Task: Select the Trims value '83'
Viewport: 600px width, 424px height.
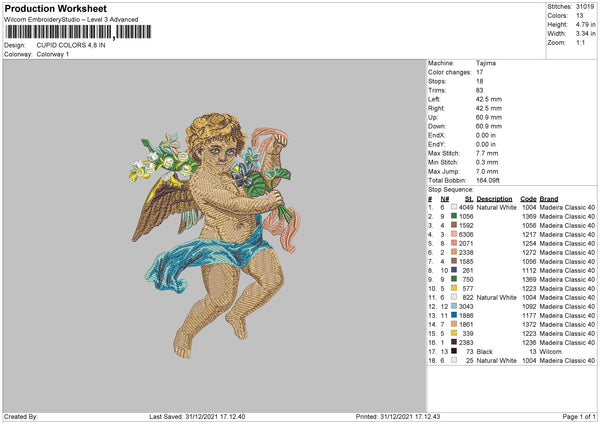Action: point(480,90)
